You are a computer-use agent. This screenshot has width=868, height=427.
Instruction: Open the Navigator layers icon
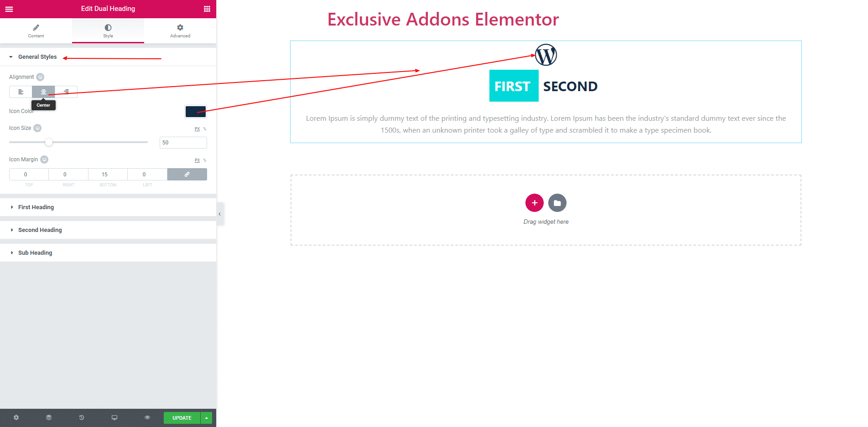coord(49,417)
